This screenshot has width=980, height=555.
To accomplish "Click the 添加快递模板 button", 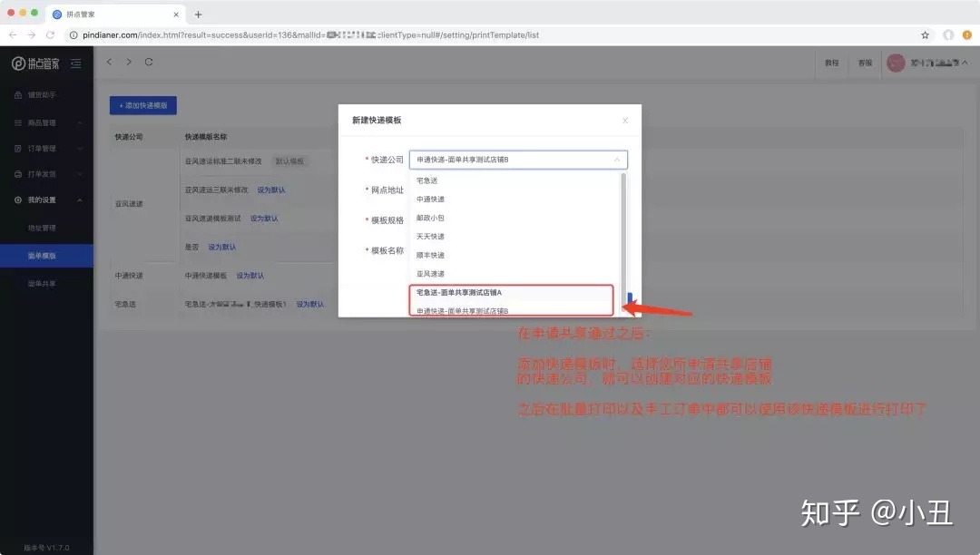I will click(x=143, y=105).
